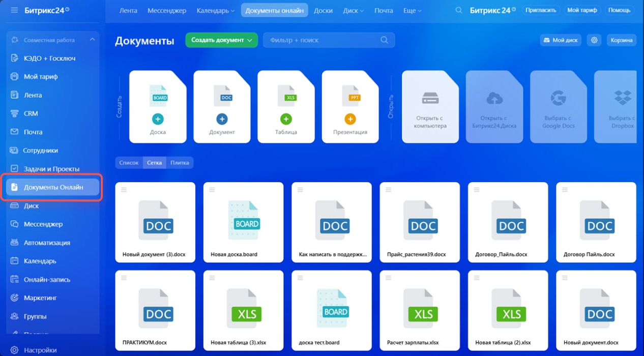The width and height of the screenshot is (644, 356).
Task: Open the Новый документ.docx thumbnail
Action: (596, 310)
